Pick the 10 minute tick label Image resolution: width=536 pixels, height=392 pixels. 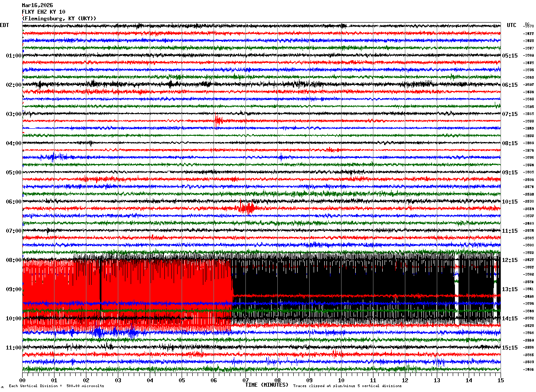pyautogui.click(x=341, y=380)
